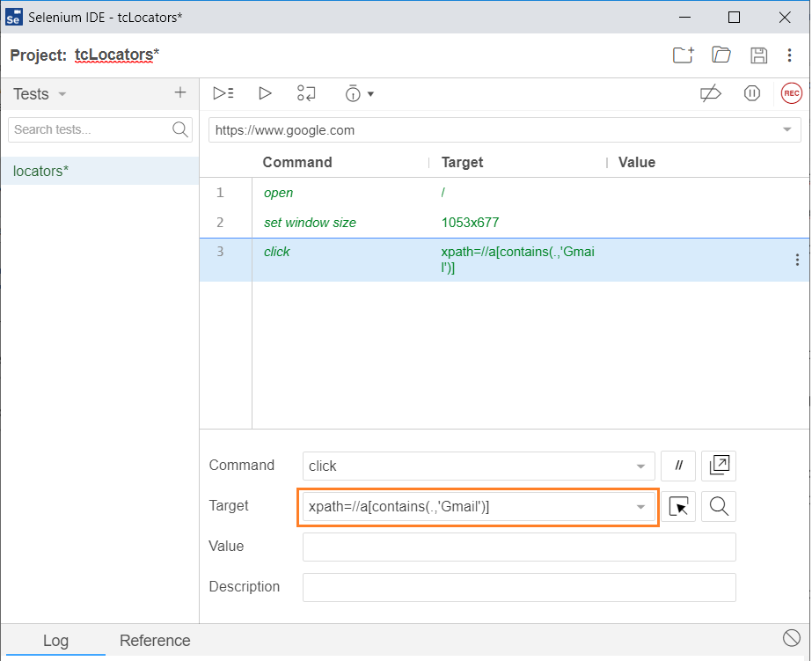Click the Command column header
Screen dimensions: 812x661
pos(297,162)
